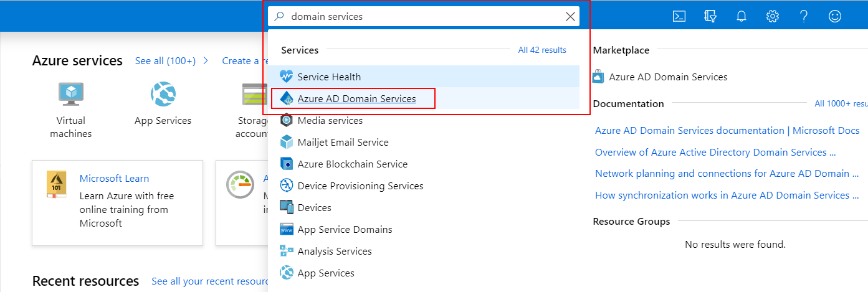This screenshot has width=868, height=292.
Task: Click Virtual machines label
Action: click(x=70, y=127)
